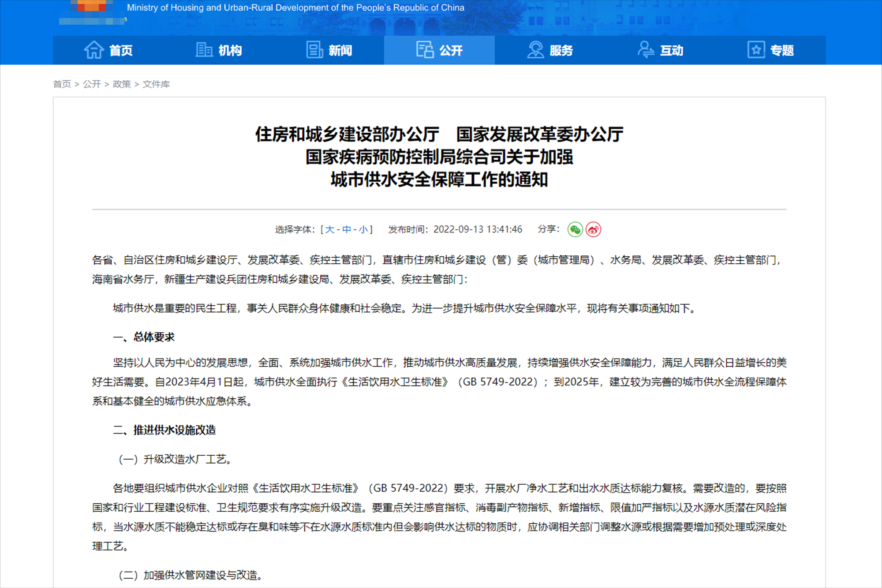882x588 pixels.
Task: Click the building icon beside 机构
Action: click(x=204, y=50)
